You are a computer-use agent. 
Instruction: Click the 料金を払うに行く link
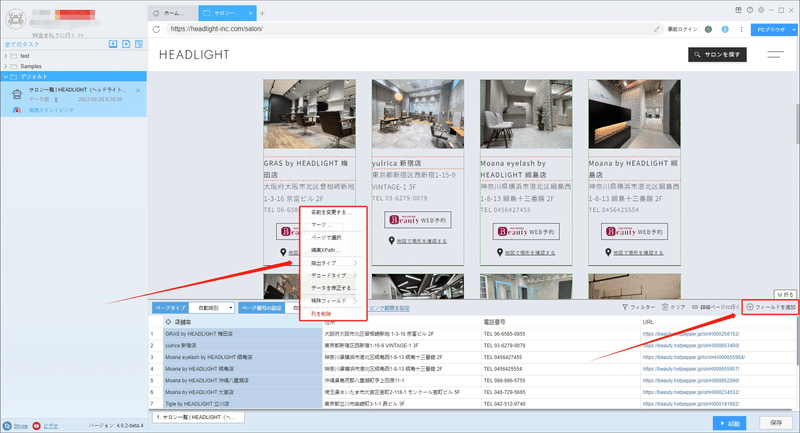[x=58, y=35]
